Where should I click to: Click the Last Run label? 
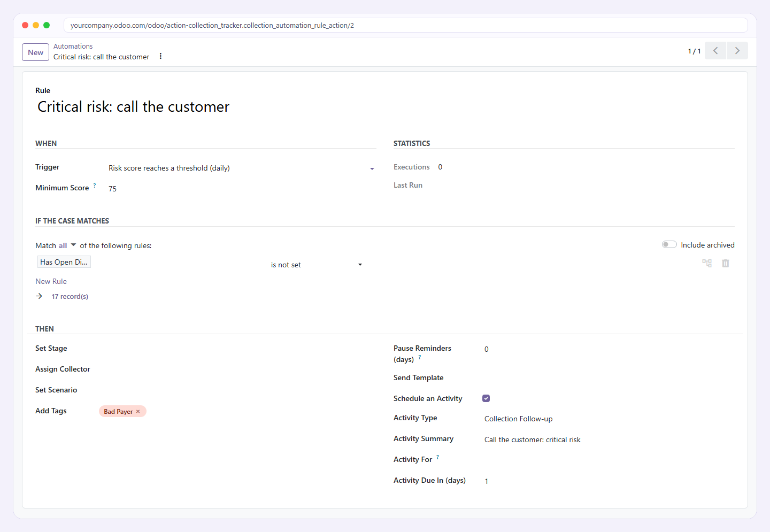click(x=408, y=185)
